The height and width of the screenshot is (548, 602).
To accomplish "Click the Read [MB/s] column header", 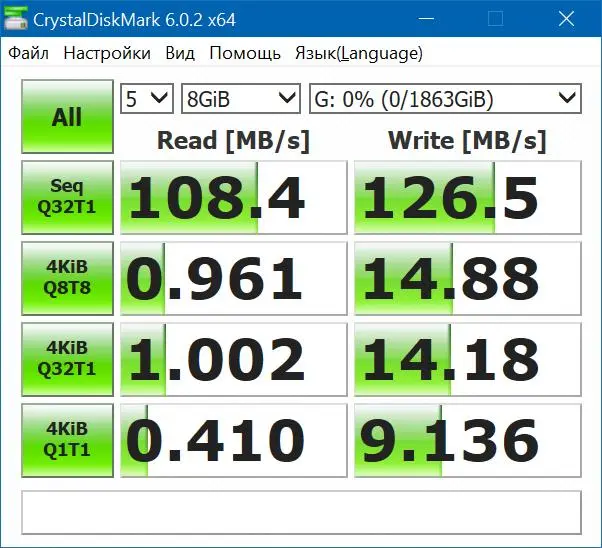I will point(233,141).
